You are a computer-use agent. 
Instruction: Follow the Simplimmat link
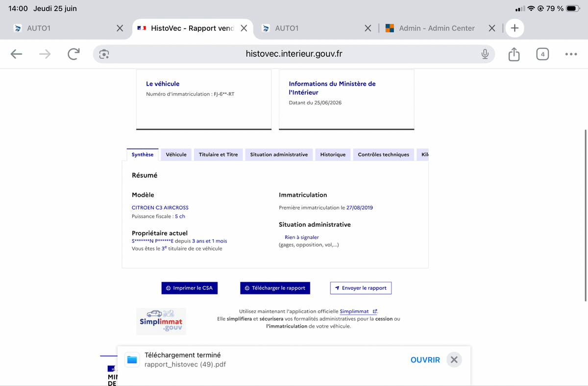point(358,311)
